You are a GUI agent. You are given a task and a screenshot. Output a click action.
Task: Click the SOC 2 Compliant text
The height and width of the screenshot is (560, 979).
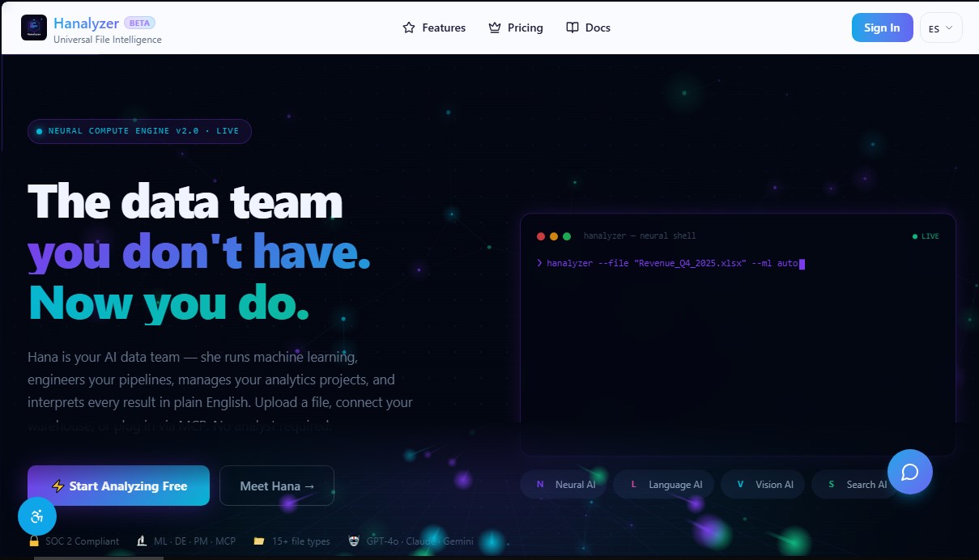click(82, 541)
